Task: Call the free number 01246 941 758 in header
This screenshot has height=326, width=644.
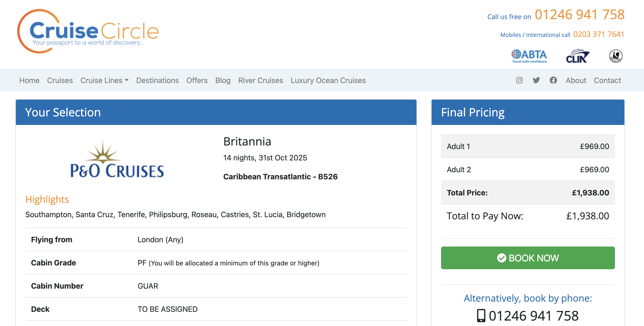Action: point(580,14)
